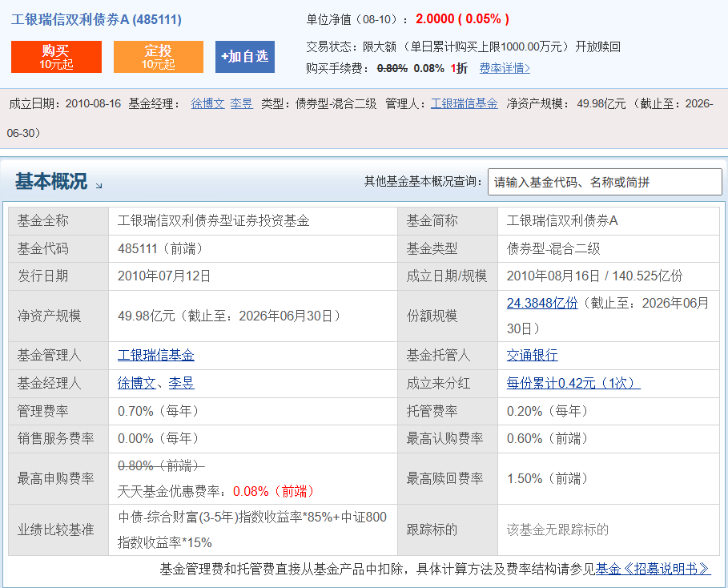Select the net value 2.0000 ( 0.05% ) text

(462, 19)
